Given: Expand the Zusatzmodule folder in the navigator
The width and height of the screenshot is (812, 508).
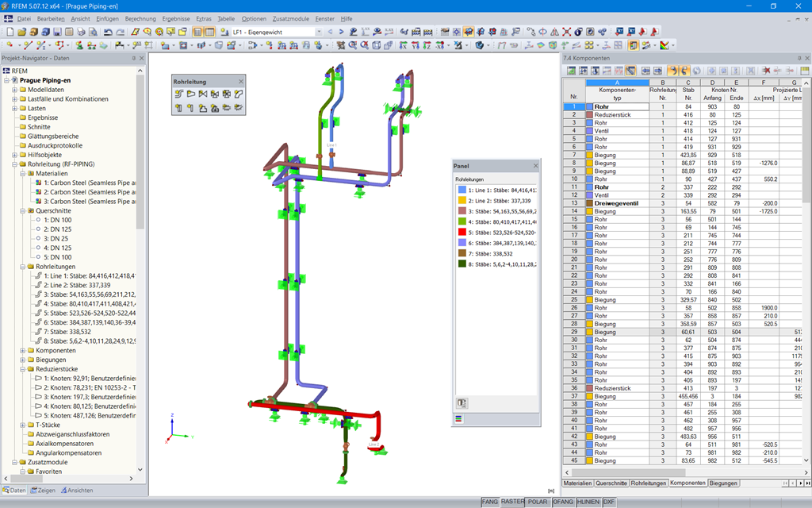Looking at the screenshot, I should pyautogui.click(x=14, y=462).
